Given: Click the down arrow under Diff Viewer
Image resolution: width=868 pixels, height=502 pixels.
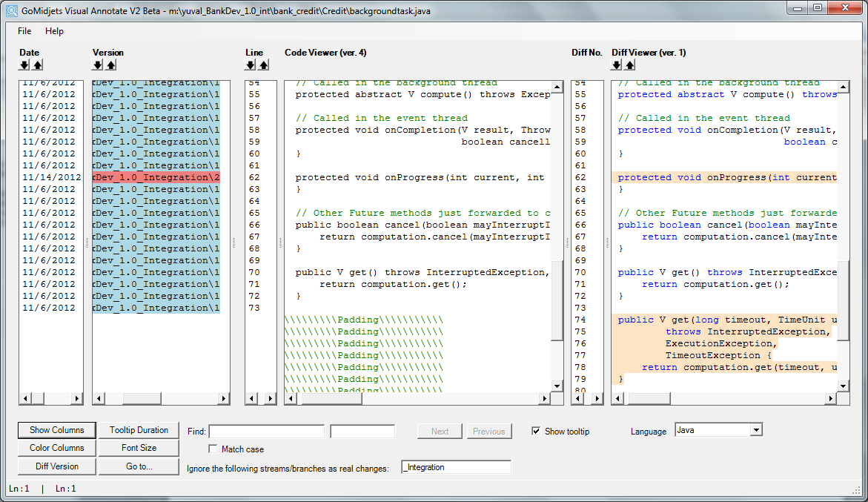Looking at the screenshot, I should click(617, 65).
